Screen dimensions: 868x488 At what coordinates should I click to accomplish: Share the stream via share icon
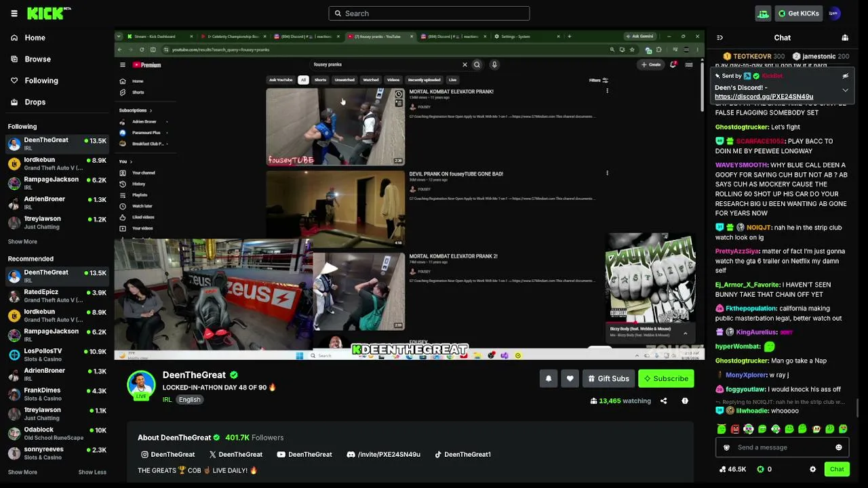coord(663,401)
